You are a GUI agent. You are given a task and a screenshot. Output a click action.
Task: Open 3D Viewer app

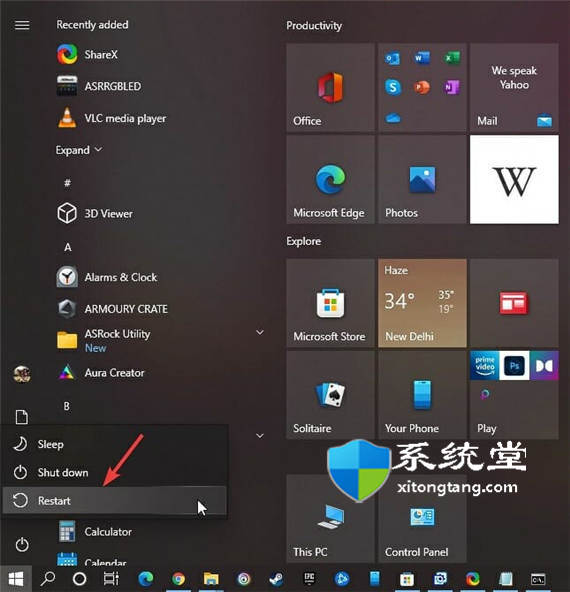(95, 214)
